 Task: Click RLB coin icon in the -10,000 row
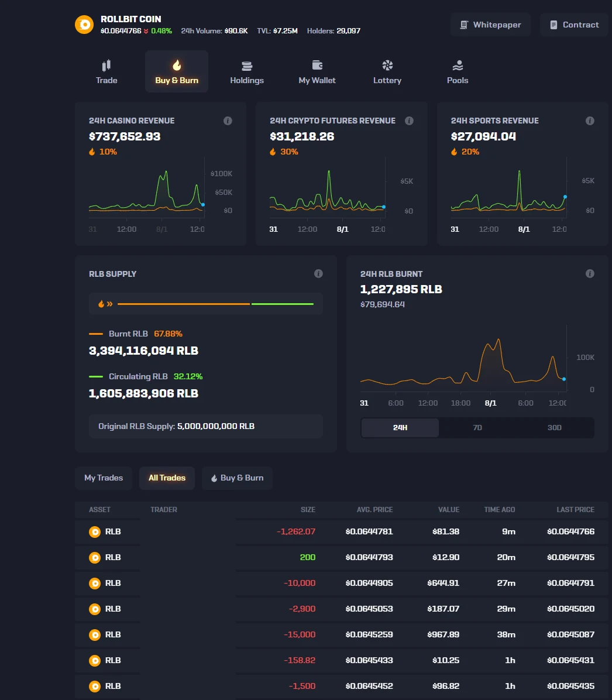(x=95, y=584)
